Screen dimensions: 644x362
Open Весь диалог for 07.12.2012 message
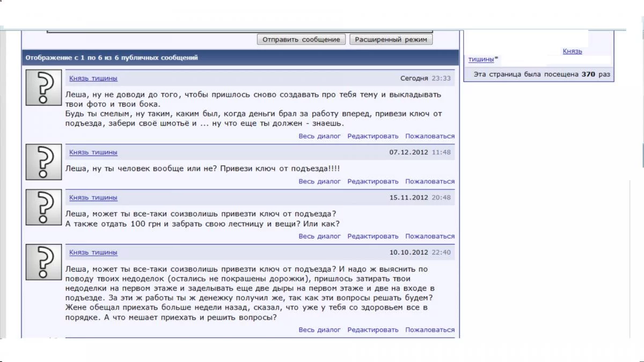(320, 181)
